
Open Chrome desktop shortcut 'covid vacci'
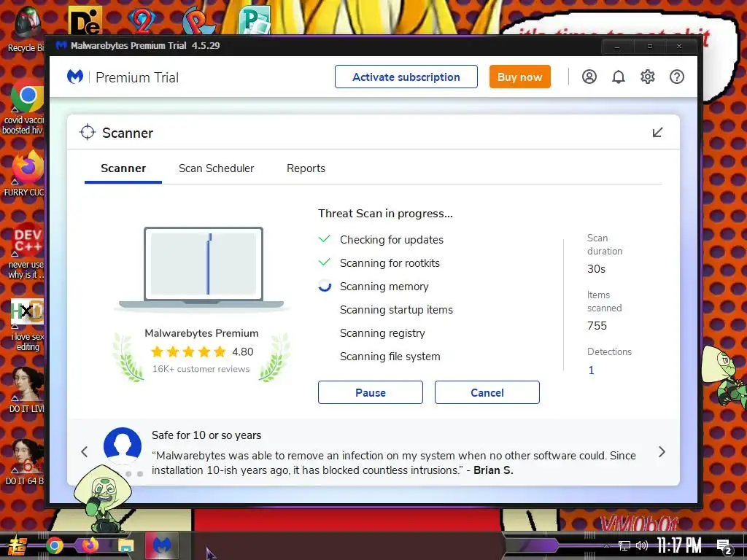pyautogui.click(x=26, y=107)
